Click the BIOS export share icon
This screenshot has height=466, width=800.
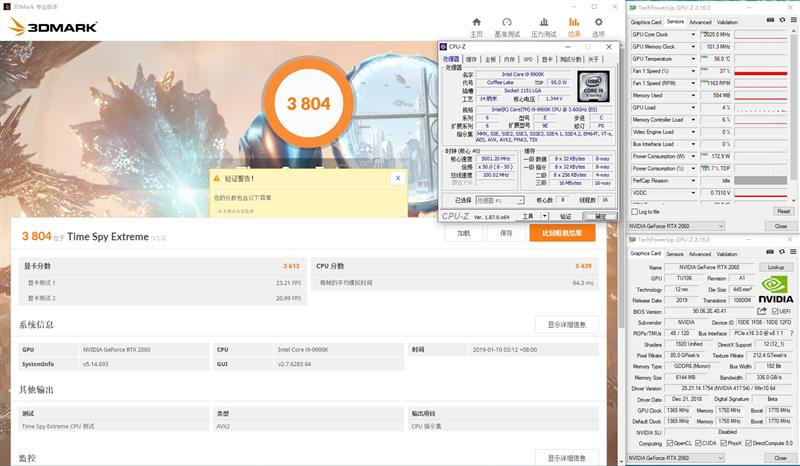tap(762, 311)
